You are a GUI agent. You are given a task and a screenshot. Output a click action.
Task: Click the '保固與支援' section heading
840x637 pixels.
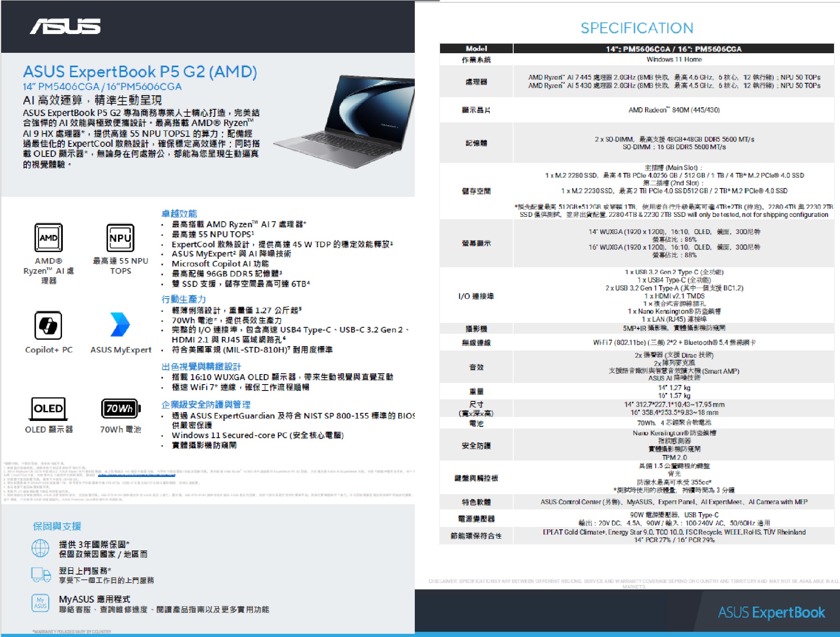point(57,527)
